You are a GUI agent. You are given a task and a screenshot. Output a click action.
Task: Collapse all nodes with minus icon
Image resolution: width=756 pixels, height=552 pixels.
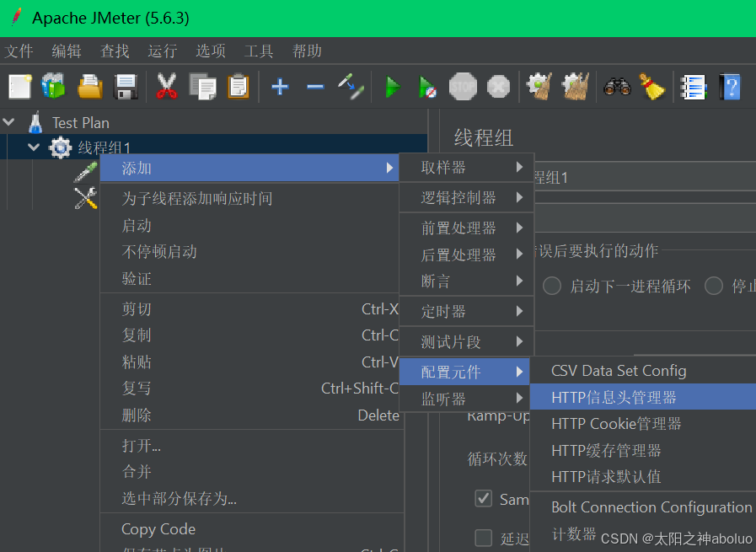(x=315, y=87)
